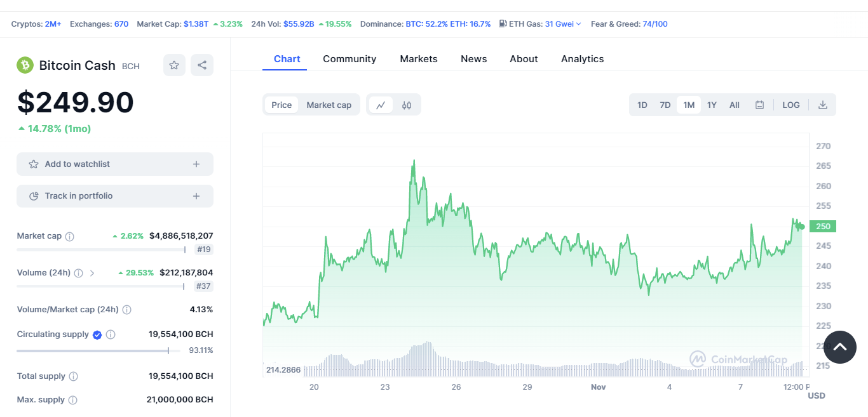The image size is (868, 417).
Task: Select Price chart mode
Action: click(x=281, y=105)
